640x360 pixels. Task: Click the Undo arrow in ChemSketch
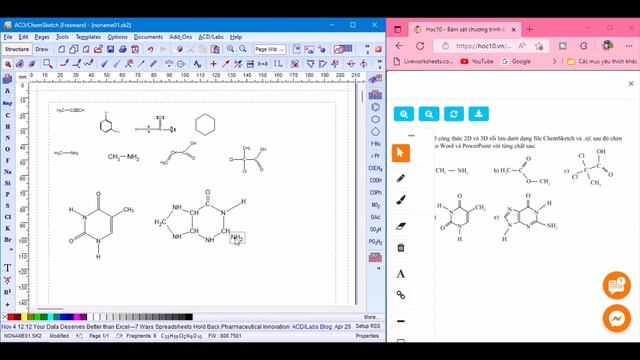150,49
